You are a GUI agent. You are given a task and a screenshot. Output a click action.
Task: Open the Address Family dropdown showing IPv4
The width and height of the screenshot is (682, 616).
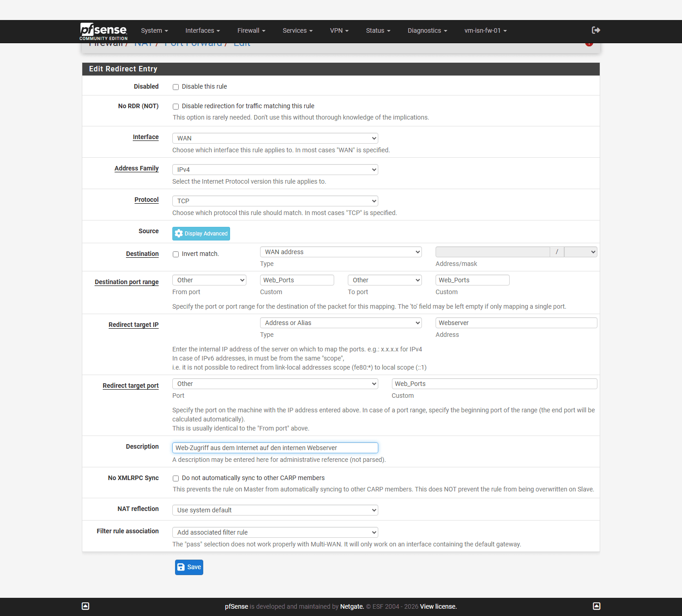coord(275,170)
